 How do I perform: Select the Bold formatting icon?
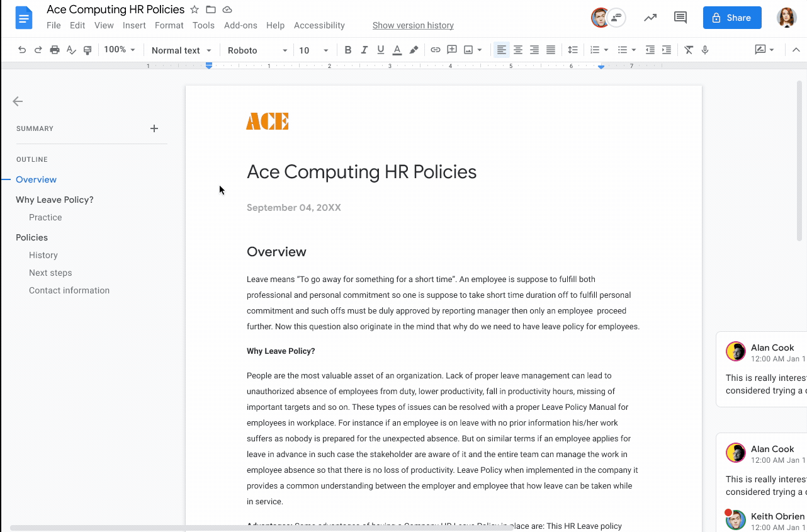pyautogui.click(x=347, y=49)
